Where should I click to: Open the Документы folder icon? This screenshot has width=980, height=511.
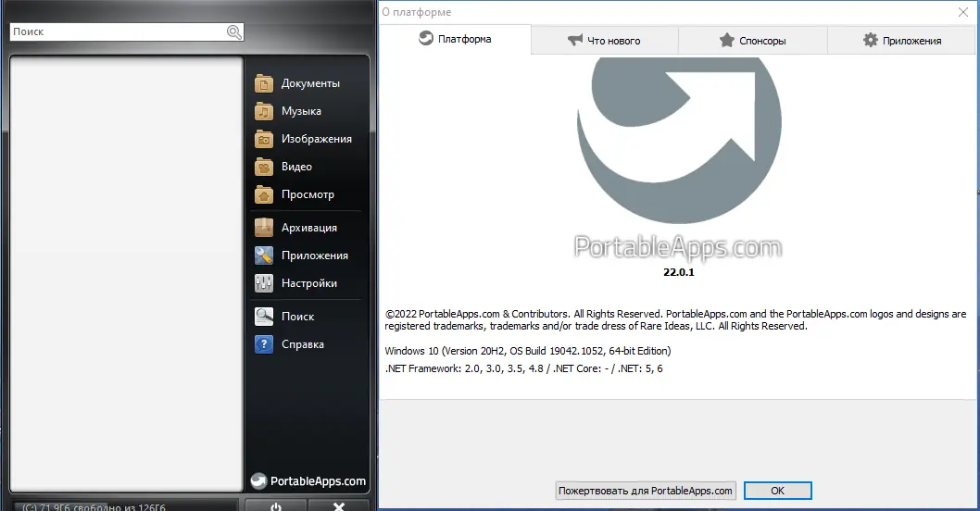coord(264,83)
